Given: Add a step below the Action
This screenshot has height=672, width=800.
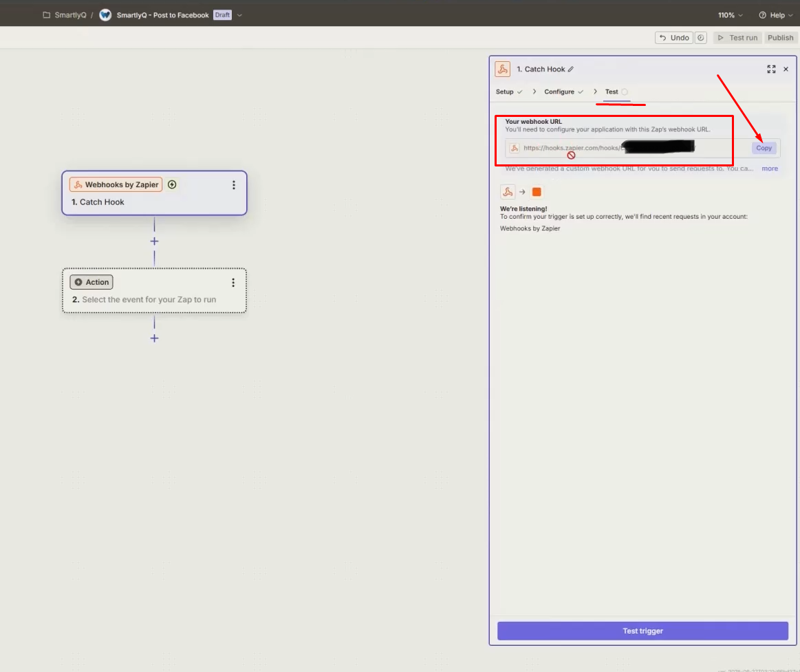Looking at the screenshot, I should click(154, 338).
